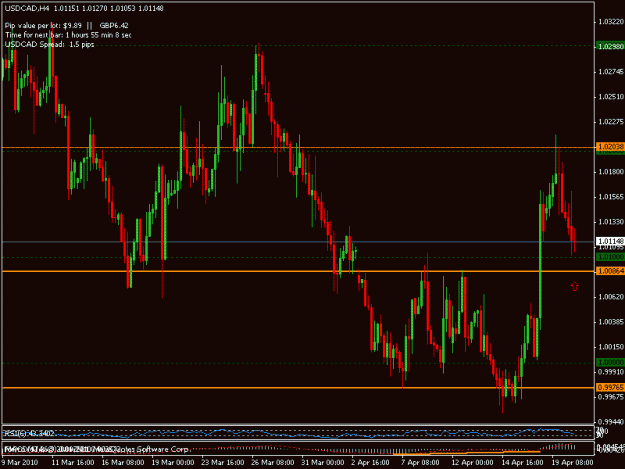Click the 1.02275 price scale label

611,122
